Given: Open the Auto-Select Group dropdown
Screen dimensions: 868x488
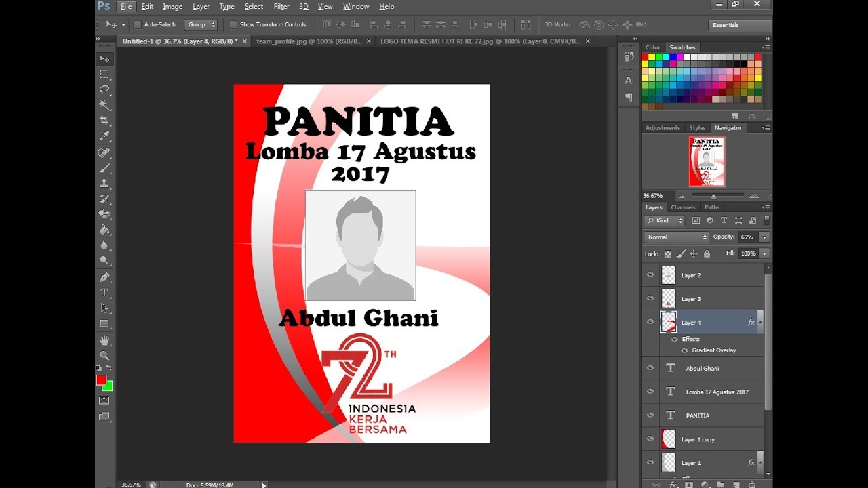Looking at the screenshot, I should (x=201, y=24).
